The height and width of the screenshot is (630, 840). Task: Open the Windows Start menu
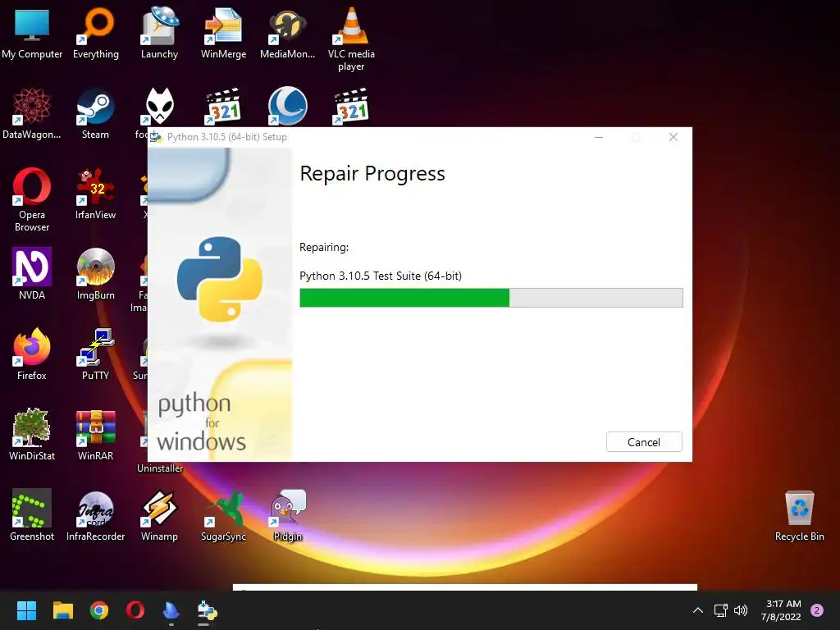pyautogui.click(x=26, y=610)
